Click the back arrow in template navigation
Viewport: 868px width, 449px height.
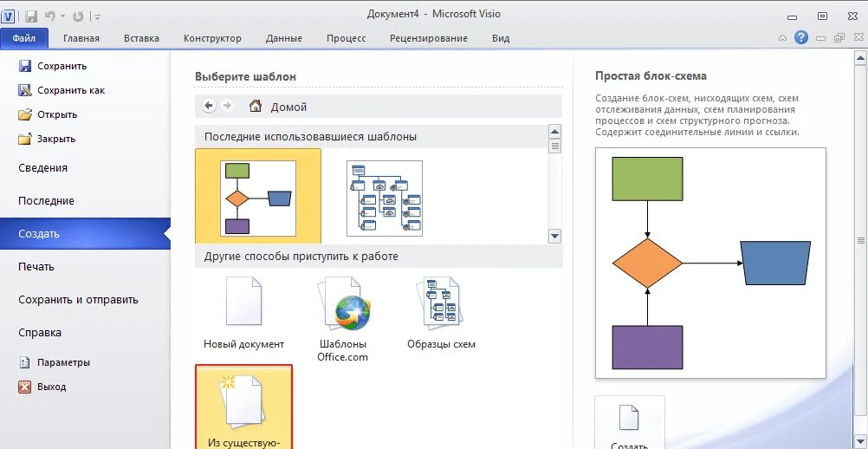point(209,106)
